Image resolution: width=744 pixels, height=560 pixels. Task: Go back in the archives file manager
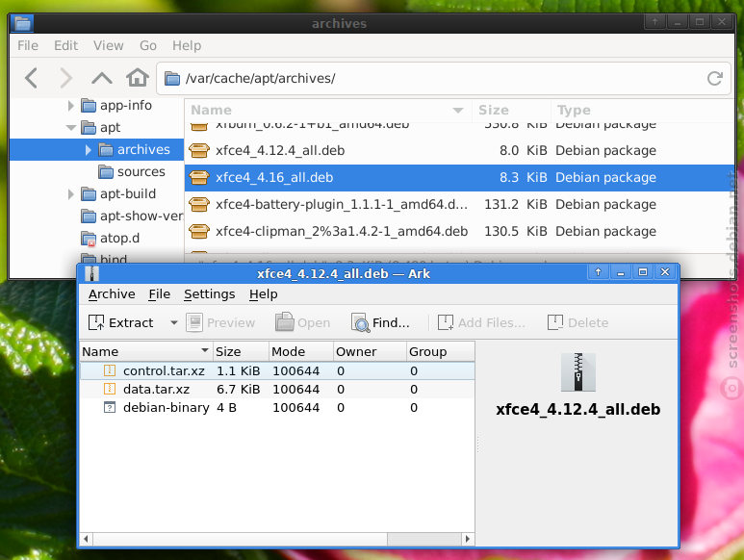[x=32, y=78]
